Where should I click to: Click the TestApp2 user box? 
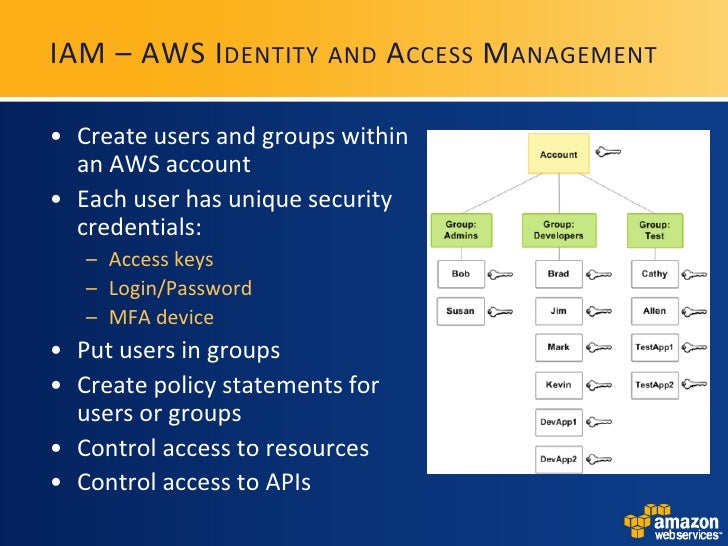[x=655, y=385]
